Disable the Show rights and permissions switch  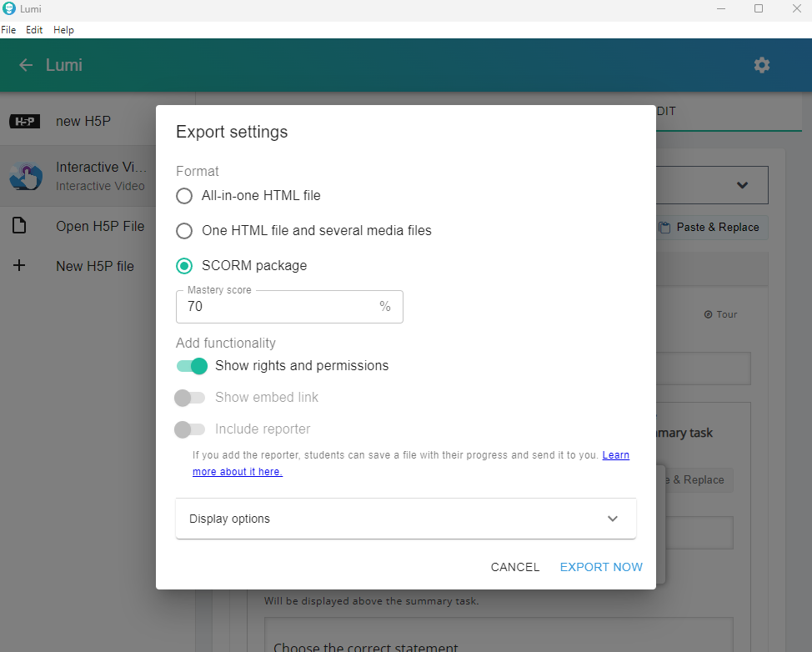[192, 366]
